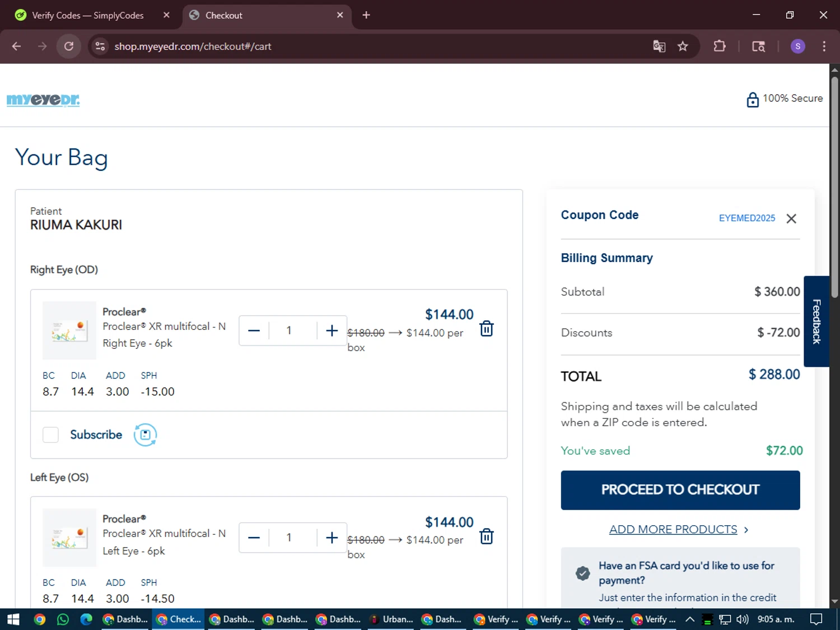Open the notification center
The height and width of the screenshot is (630, 840).
pos(816,619)
